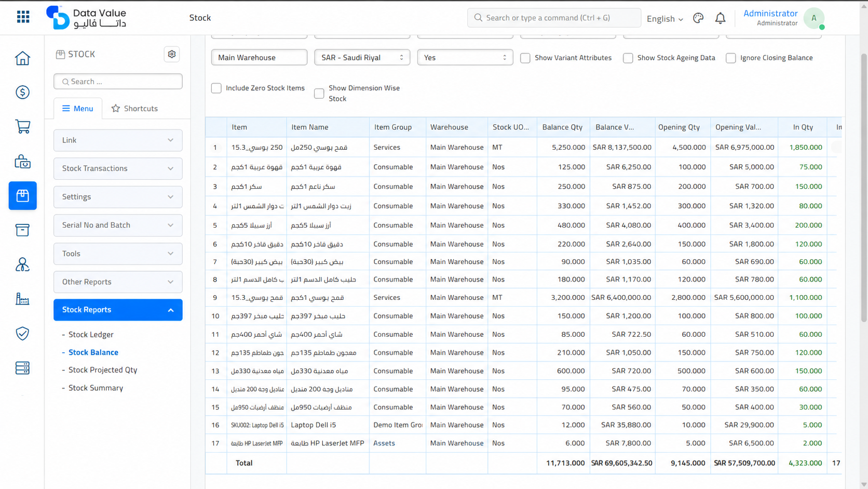Open the Stock Balance report
Viewport: 868px width, 489px height.
[x=93, y=352]
